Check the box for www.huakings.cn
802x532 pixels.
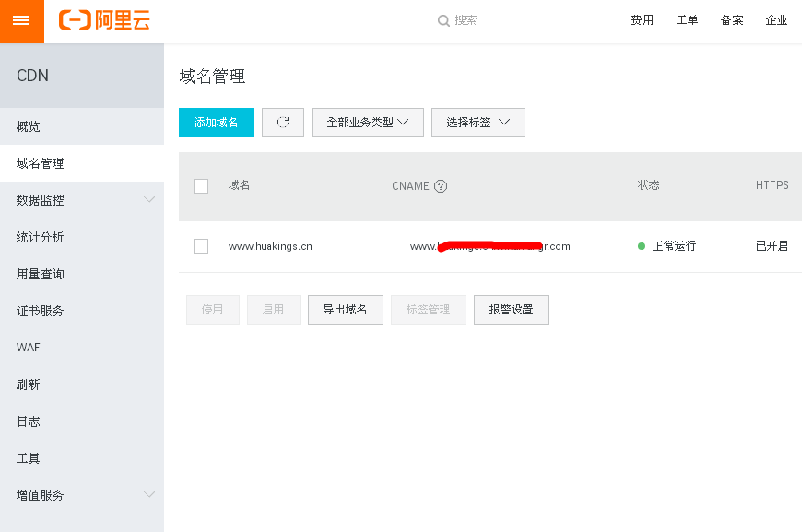click(x=201, y=246)
